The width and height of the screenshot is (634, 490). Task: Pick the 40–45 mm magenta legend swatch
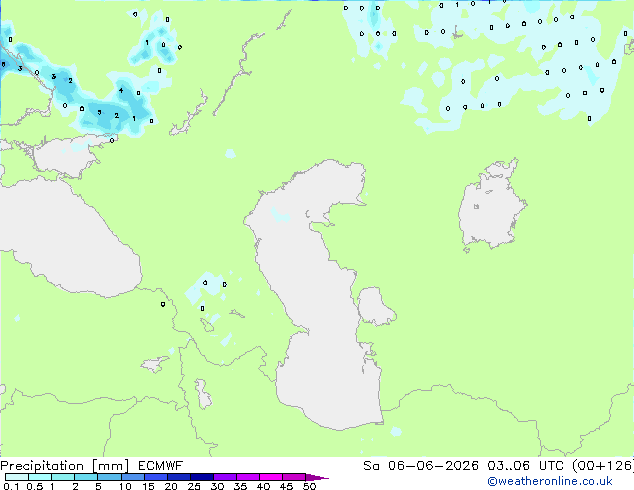pos(271,477)
